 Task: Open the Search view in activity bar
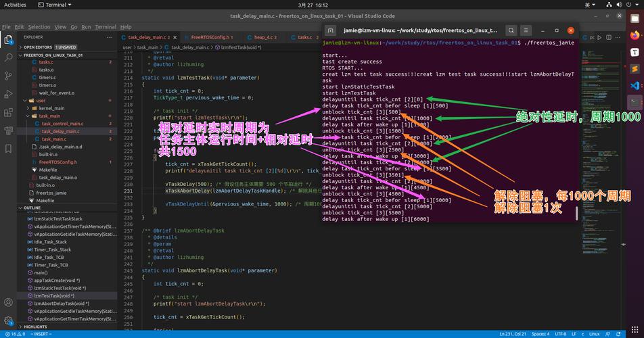(x=8, y=57)
